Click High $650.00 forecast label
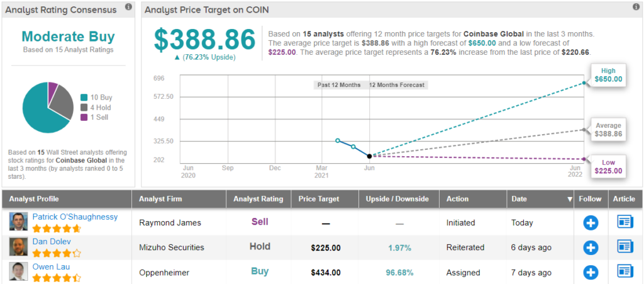Screen dimensions: 644x284 tap(608, 75)
